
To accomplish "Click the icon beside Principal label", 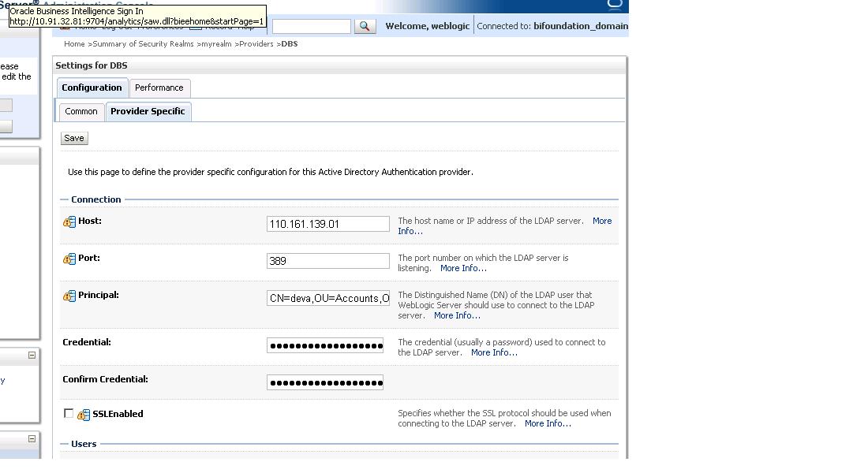I will 69,296.
